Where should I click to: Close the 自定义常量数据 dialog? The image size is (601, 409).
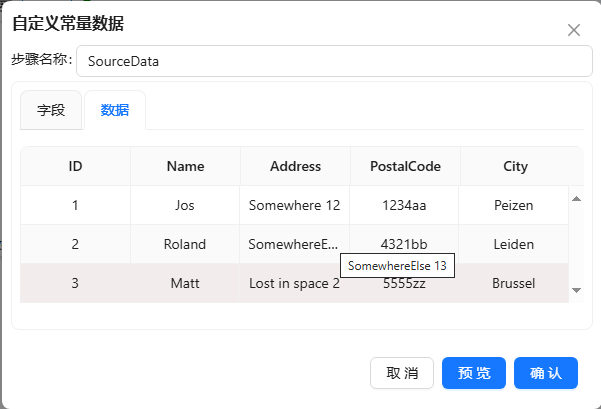pyautogui.click(x=574, y=30)
